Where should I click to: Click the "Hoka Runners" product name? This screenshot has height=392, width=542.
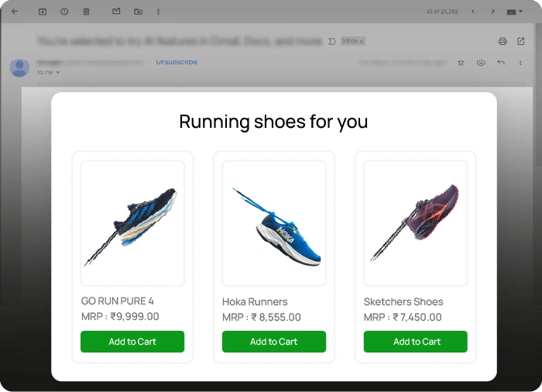(255, 301)
